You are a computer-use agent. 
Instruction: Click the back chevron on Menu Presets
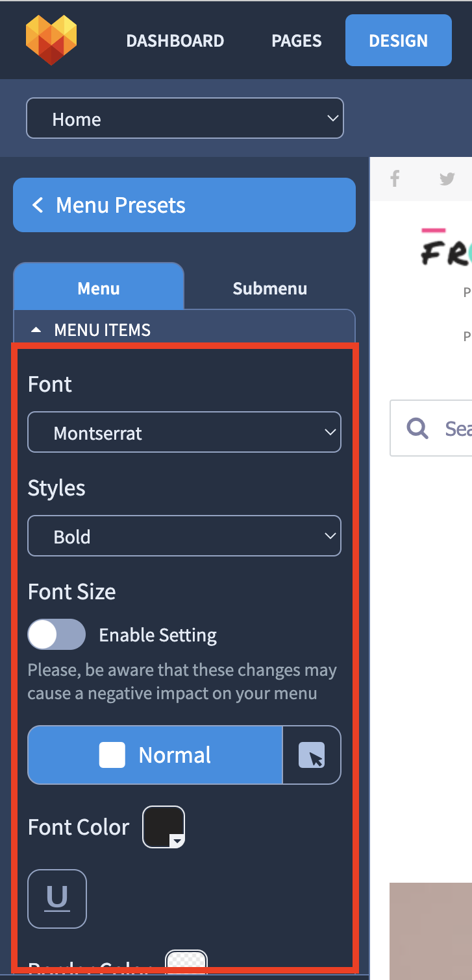pyautogui.click(x=38, y=205)
